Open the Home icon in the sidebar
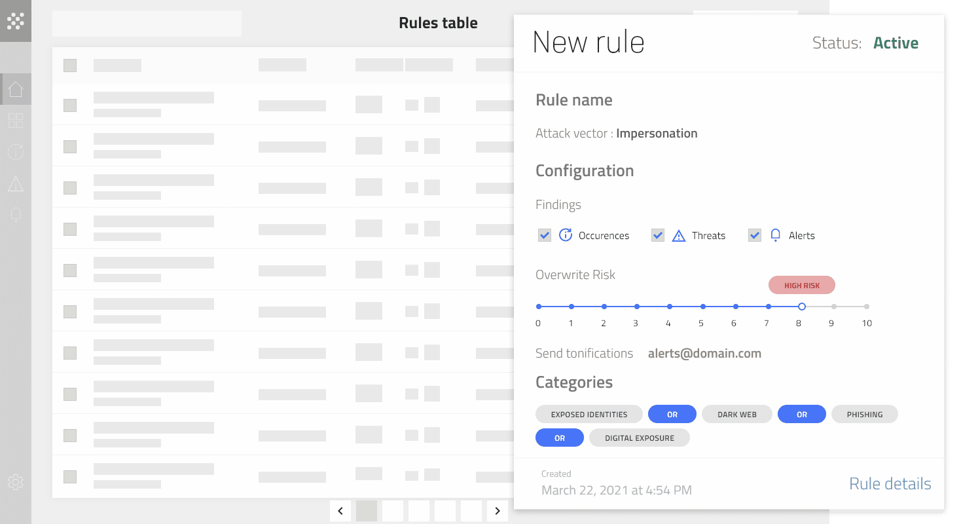The height and width of the screenshot is (524, 980). point(16,89)
